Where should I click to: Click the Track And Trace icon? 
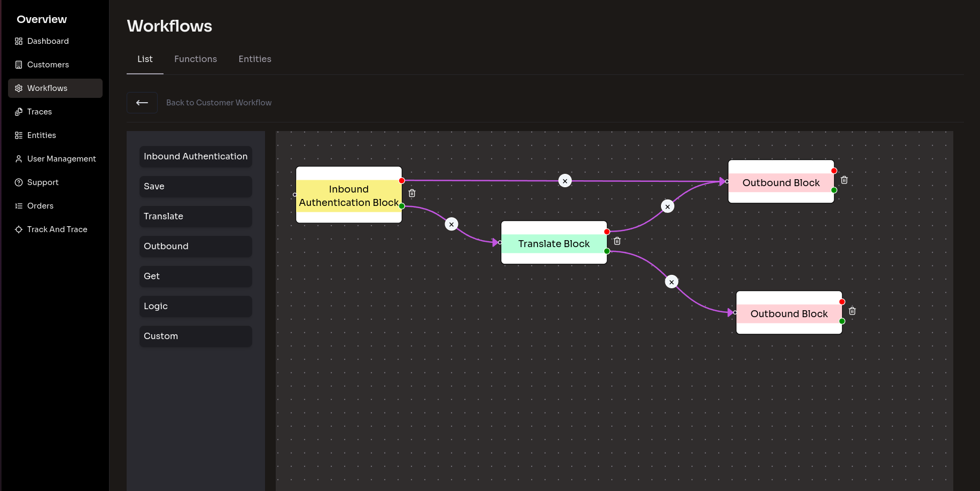(19, 229)
